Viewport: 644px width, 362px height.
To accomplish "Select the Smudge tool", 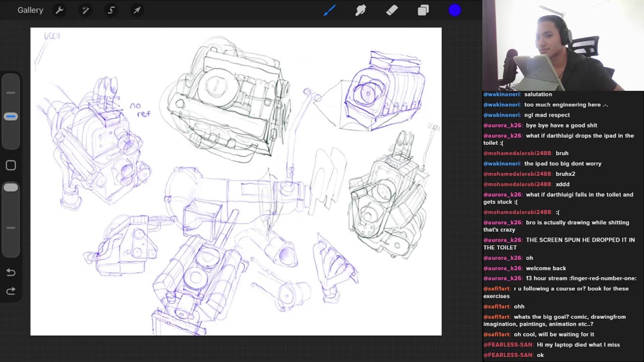I will (361, 10).
